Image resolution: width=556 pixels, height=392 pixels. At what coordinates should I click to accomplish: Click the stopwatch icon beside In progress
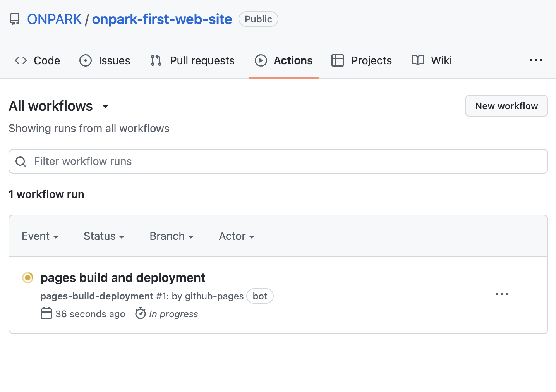[x=141, y=313]
